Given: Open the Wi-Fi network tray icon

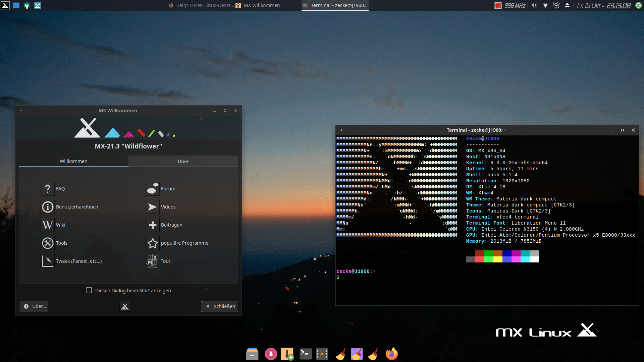Looking at the screenshot, I should 545,5.
